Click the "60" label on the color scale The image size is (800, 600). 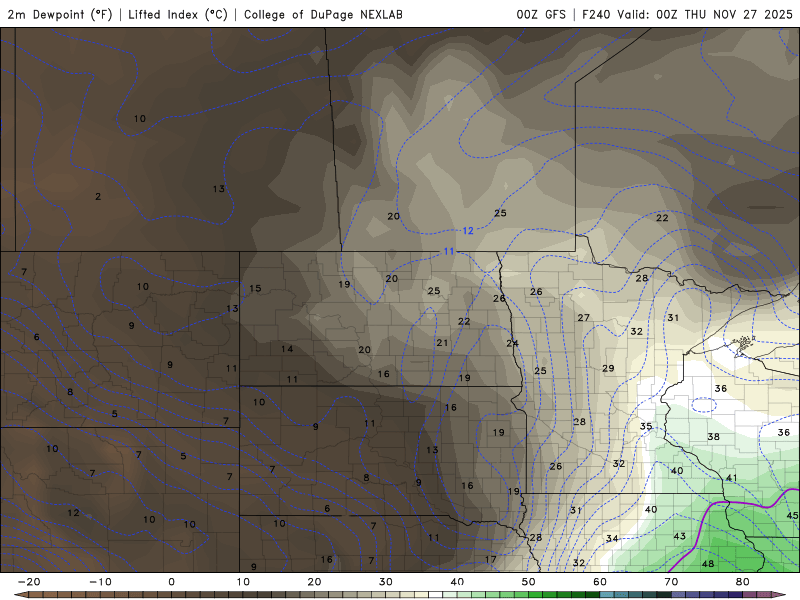[x=600, y=582]
